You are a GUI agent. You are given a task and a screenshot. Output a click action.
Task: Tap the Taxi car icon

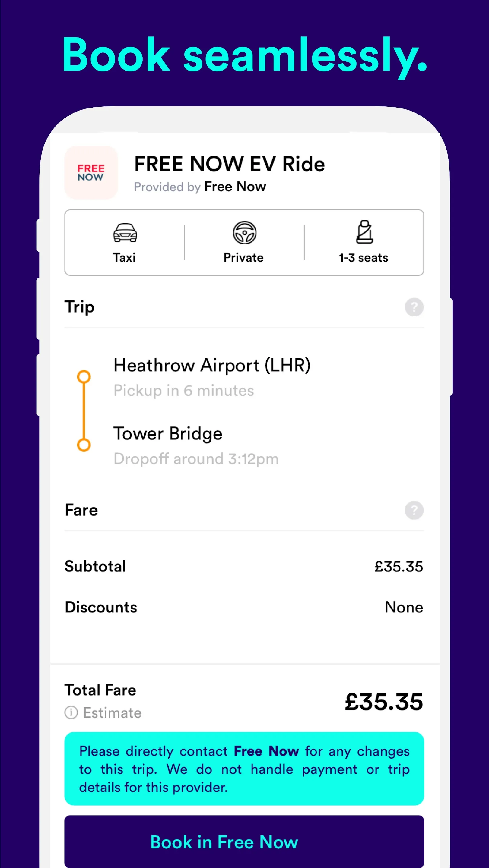click(125, 233)
